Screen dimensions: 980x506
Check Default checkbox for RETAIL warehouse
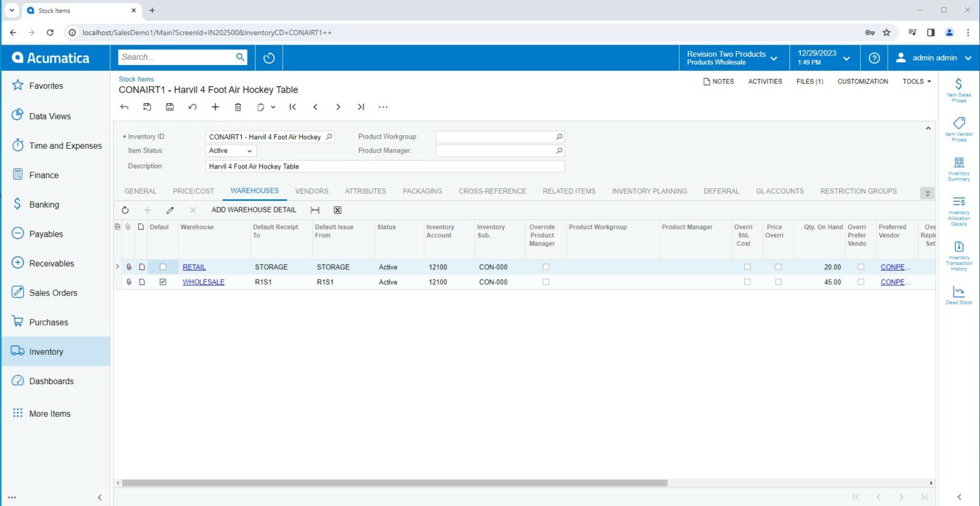coord(163,267)
